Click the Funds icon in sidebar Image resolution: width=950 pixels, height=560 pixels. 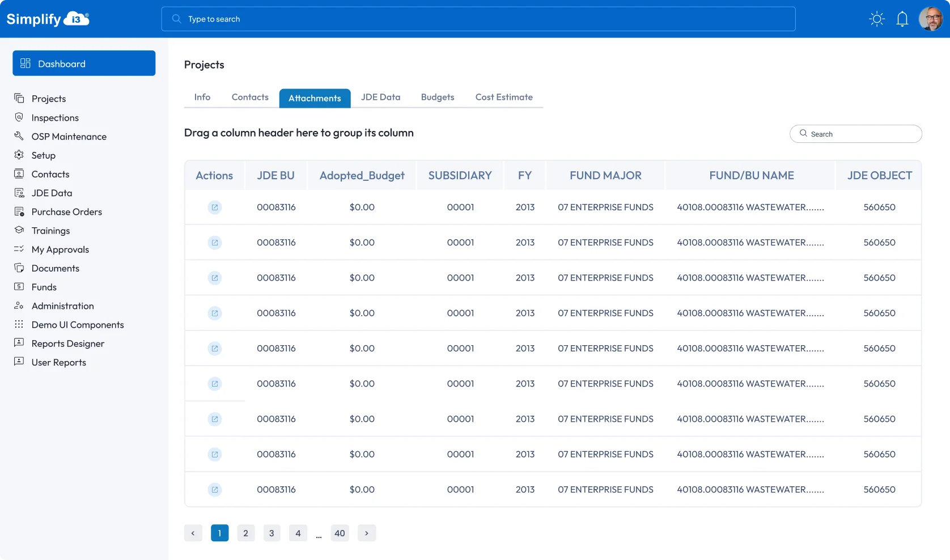click(x=19, y=287)
